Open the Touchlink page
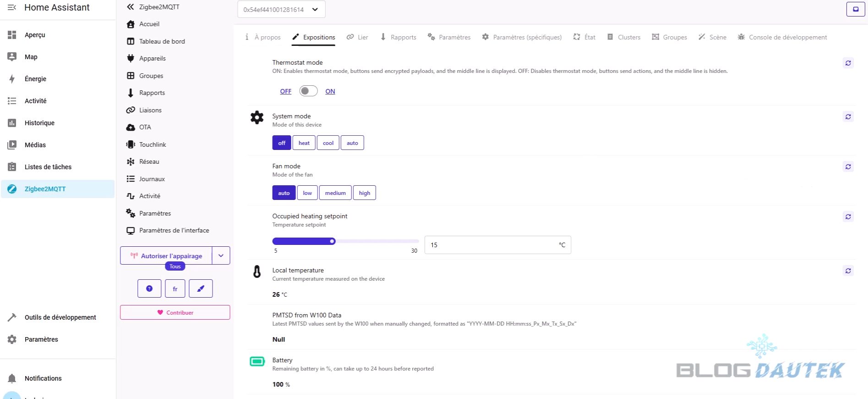 pos(153,144)
